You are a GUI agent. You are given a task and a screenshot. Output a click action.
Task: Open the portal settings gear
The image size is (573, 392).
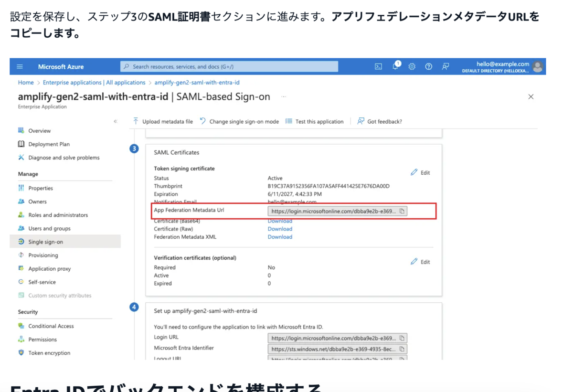pos(412,67)
